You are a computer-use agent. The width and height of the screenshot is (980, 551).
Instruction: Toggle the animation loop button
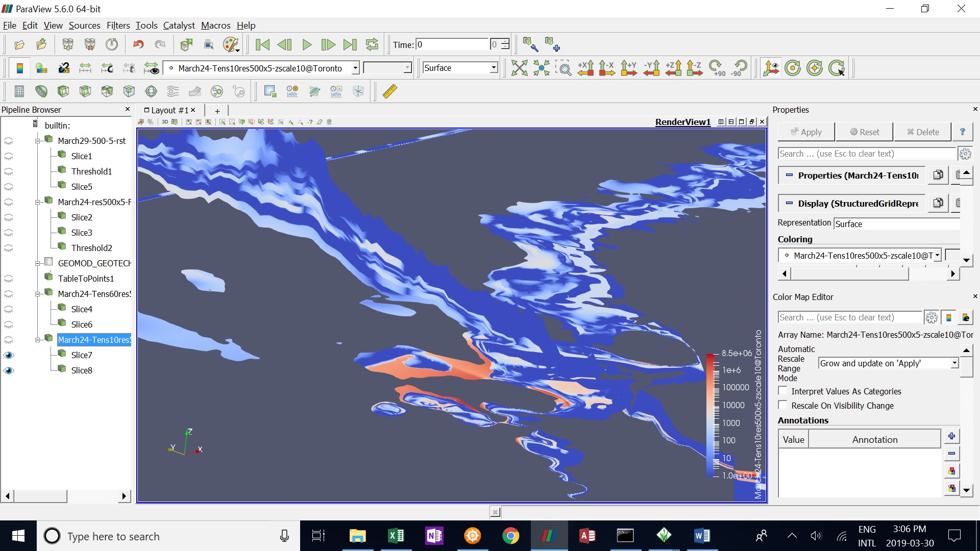[x=372, y=45]
